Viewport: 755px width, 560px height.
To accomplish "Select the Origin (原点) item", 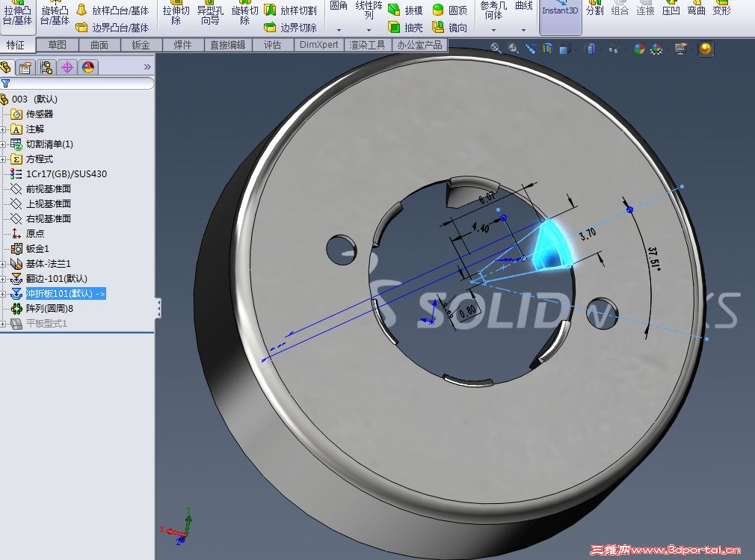I will pyautogui.click(x=28, y=233).
